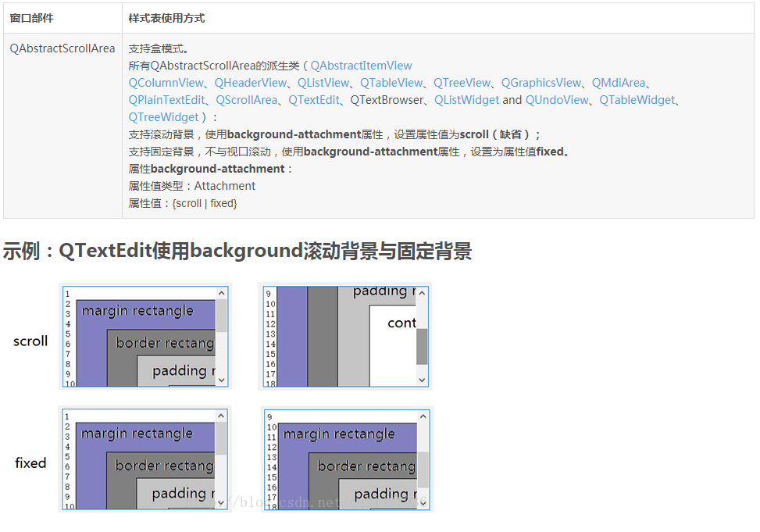Follow the QMdiArea link
The image size is (760, 532).
(x=619, y=83)
